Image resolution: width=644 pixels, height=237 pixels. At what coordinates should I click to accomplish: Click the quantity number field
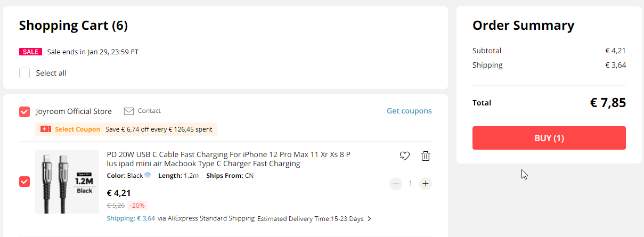(410, 184)
